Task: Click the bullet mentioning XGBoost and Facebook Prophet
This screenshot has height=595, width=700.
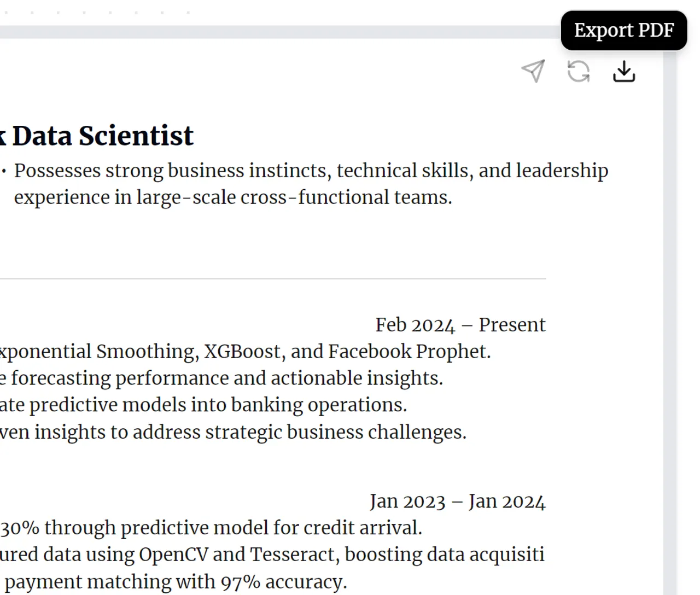Action: tap(245, 352)
